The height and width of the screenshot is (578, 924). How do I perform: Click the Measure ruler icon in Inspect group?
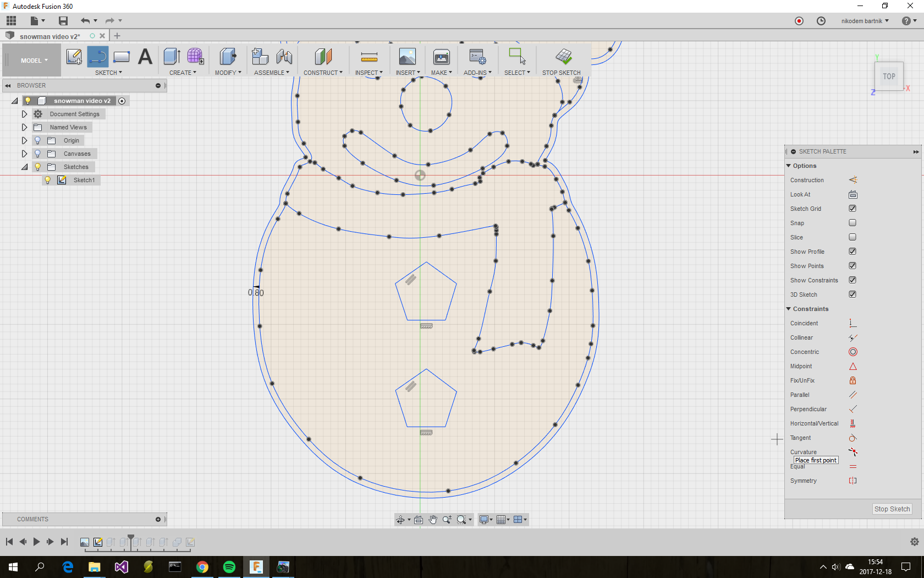click(369, 57)
